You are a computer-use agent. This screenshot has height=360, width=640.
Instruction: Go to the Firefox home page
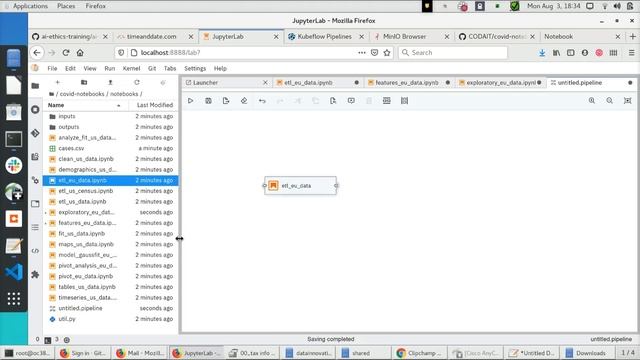[80, 53]
